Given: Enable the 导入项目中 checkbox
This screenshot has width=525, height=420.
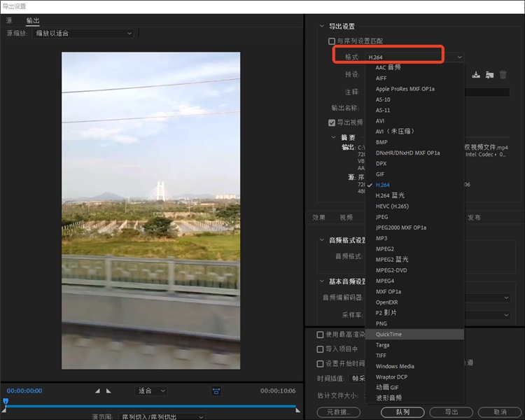Looking at the screenshot, I should 321,349.
